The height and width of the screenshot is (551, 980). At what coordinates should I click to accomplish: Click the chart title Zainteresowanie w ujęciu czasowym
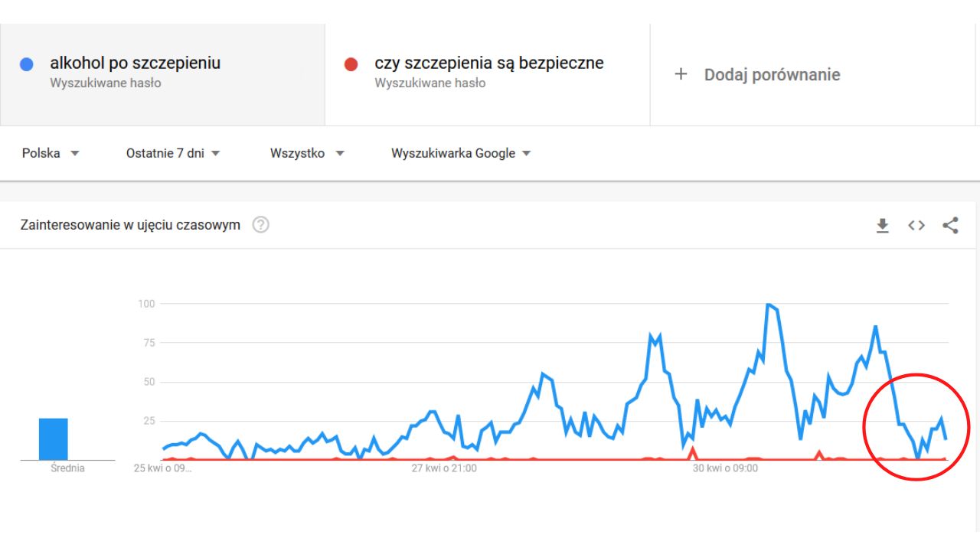click(131, 225)
